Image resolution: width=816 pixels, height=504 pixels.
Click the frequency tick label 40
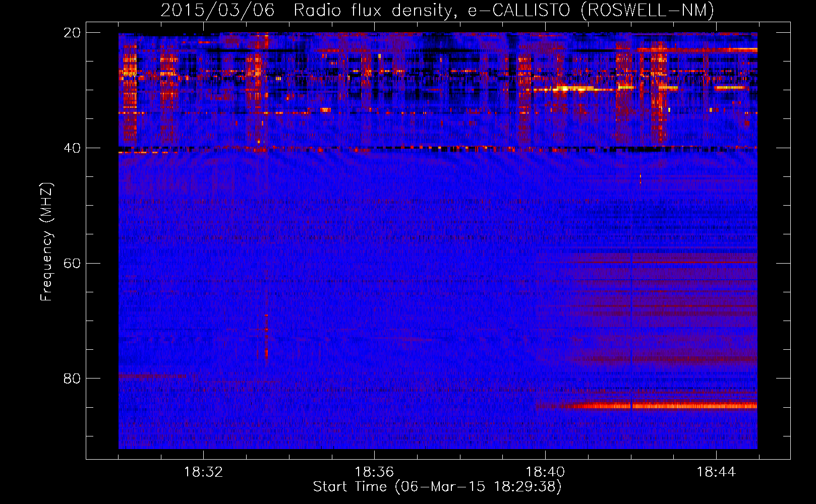click(x=72, y=148)
